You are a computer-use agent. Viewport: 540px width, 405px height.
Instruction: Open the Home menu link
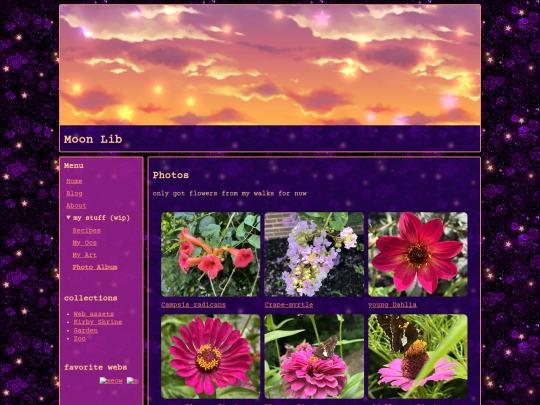point(74,181)
